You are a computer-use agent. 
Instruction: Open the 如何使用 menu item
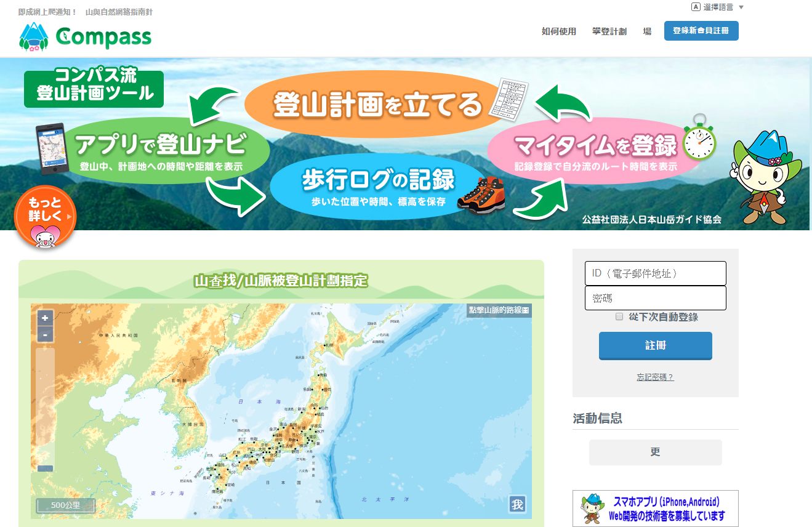click(x=558, y=31)
